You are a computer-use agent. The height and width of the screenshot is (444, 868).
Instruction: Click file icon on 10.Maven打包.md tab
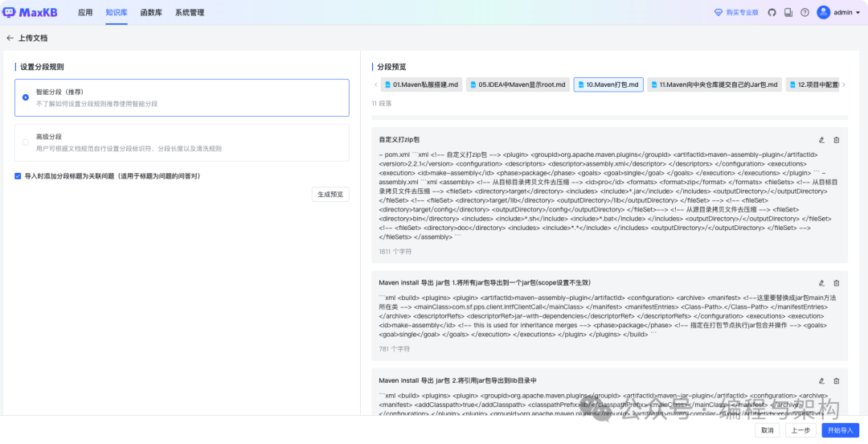581,84
